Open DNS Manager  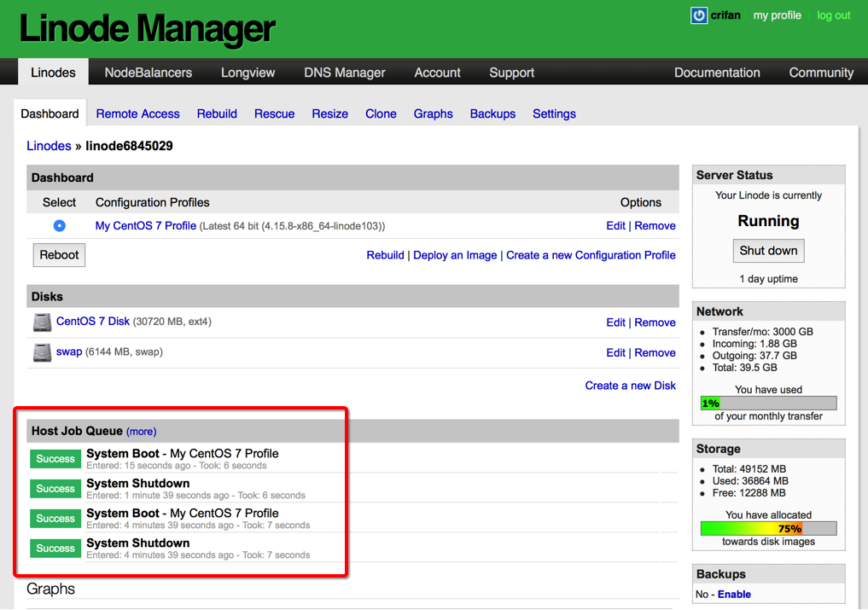click(344, 73)
